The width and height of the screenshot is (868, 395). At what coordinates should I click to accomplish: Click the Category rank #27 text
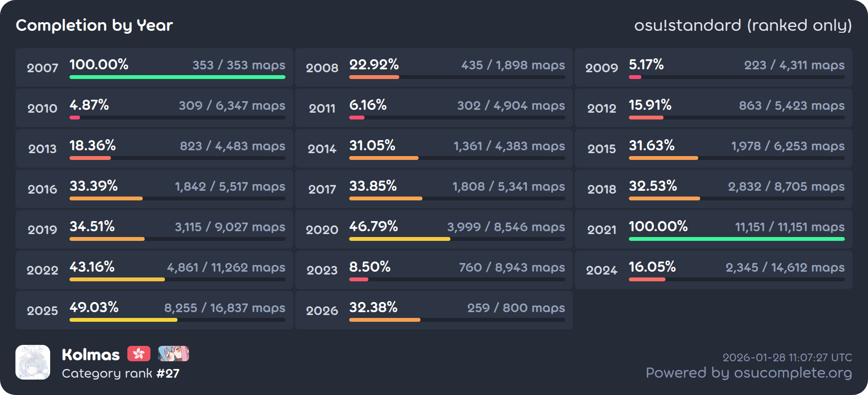(121, 373)
